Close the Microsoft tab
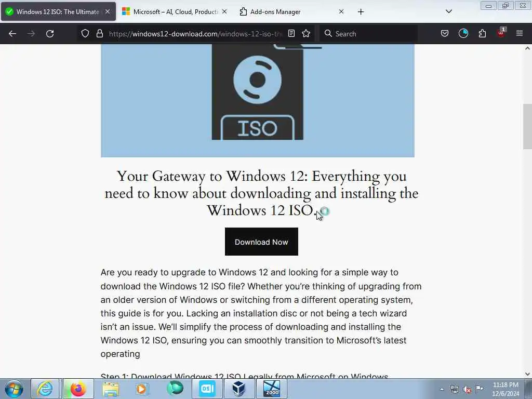532x399 pixels. (224, 11)
